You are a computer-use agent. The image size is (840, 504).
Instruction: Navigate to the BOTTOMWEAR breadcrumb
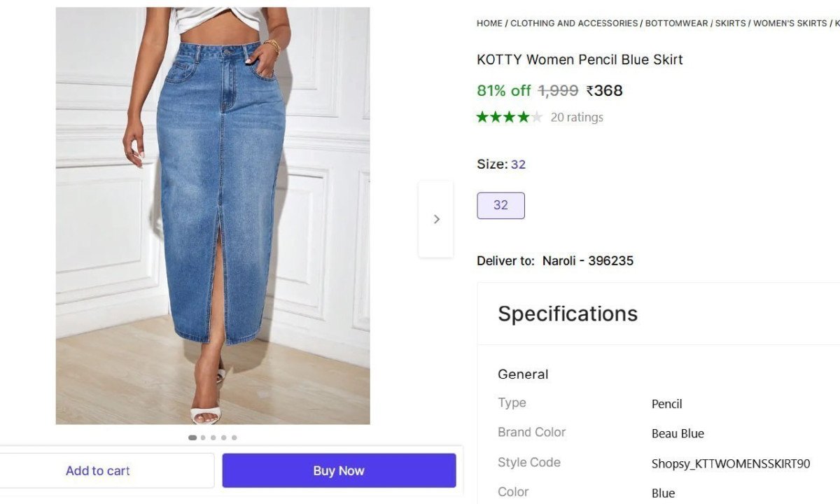pos(676,23)
